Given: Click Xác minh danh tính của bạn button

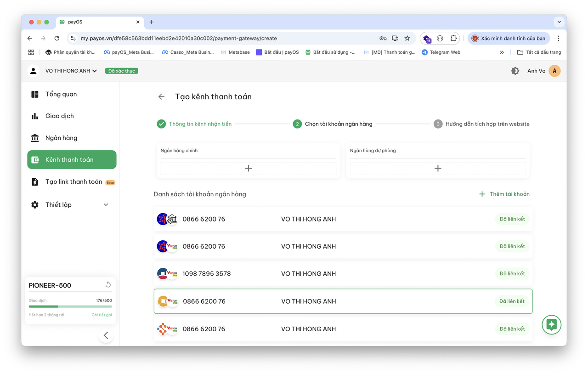Looking at the screenshot, I should click(x=509, y=39).
